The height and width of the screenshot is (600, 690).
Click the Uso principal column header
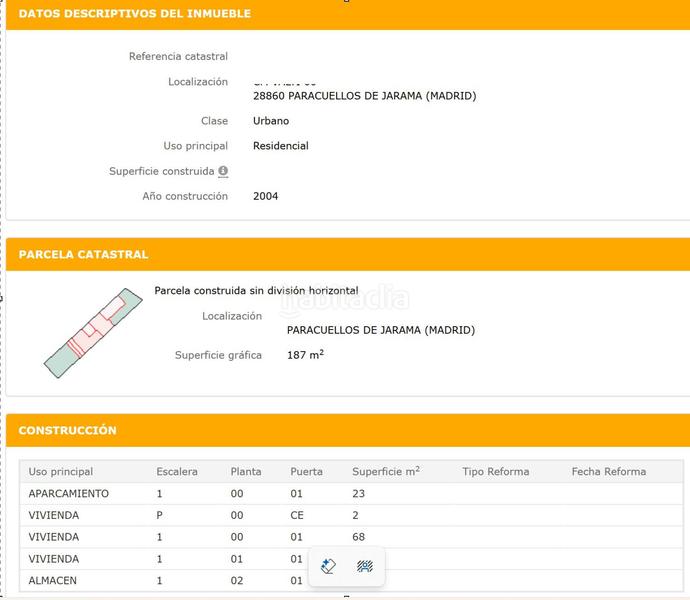pos(61,472)
